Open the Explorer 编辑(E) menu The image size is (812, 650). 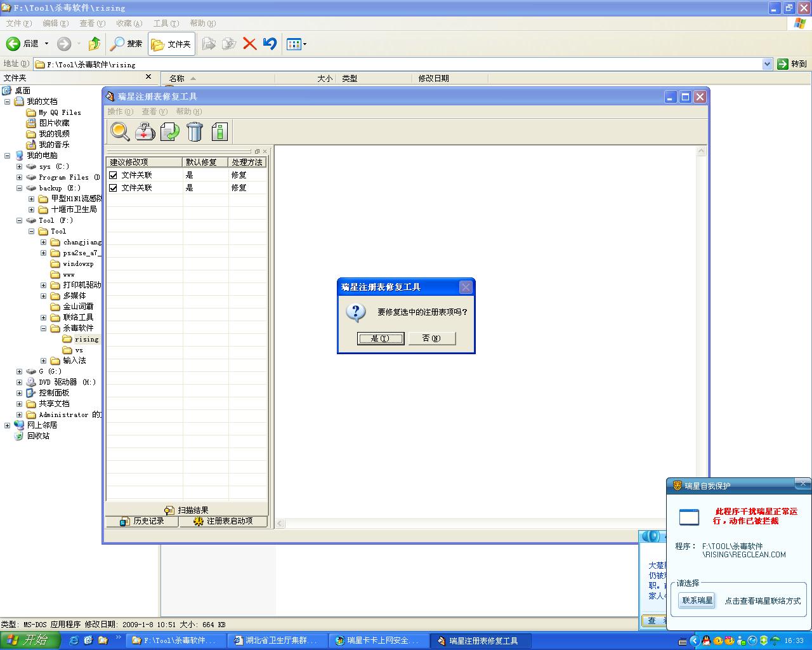coord(55,23)
